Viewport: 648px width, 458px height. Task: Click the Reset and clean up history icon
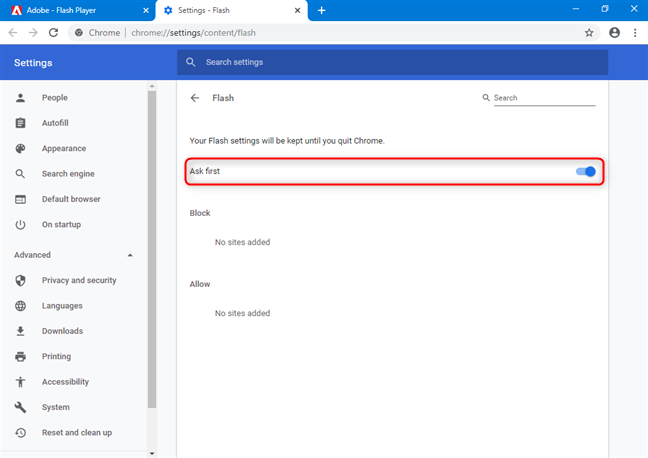[x=20, y=433]
